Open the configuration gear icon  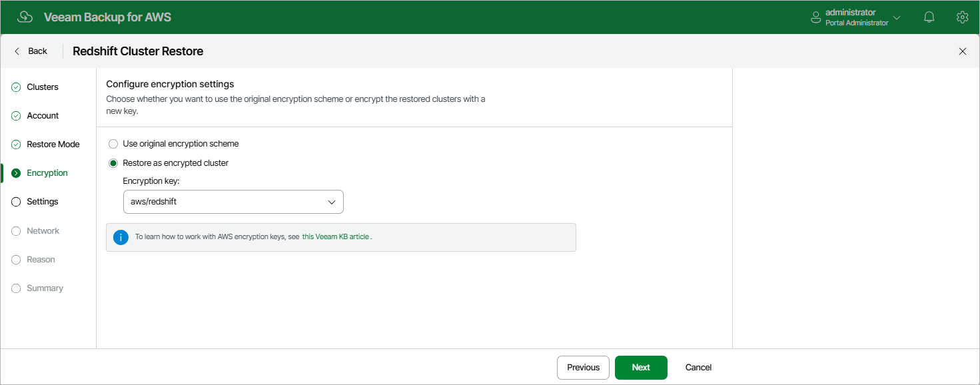[x=962, y=17]
